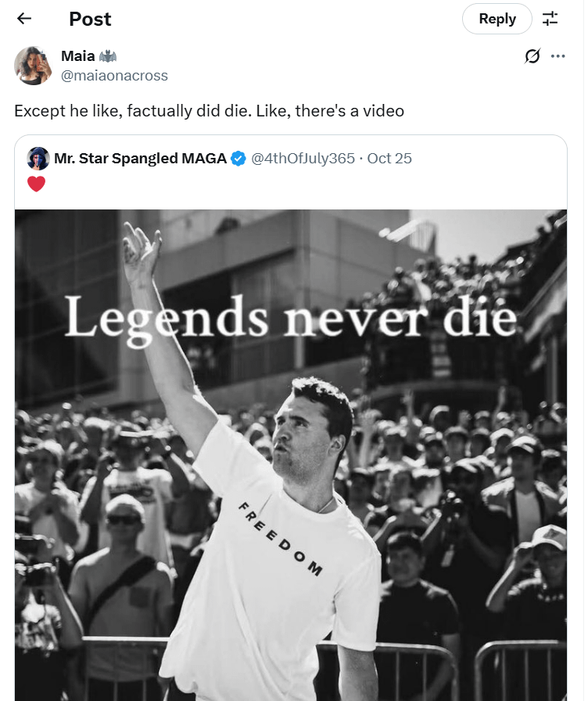This screenshot has height=701, width=588.
Task: Click Mr. Star Spangled MAGA avatar
Action: (x=38, y=159)
